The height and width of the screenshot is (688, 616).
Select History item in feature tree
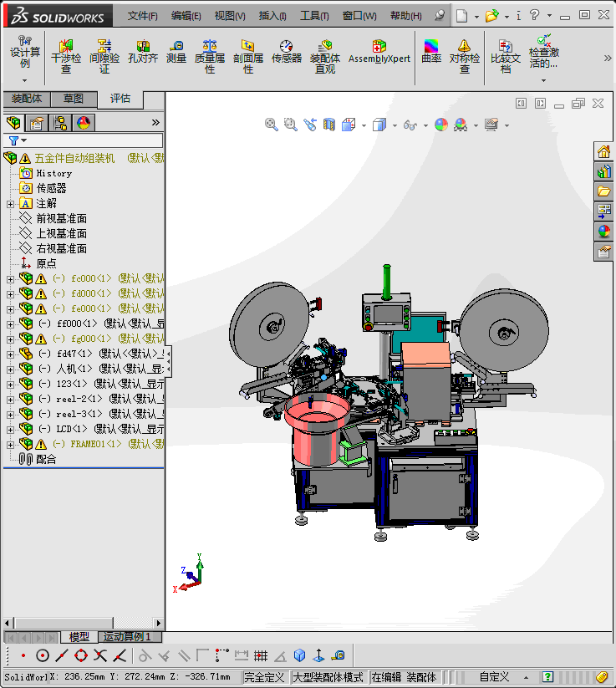coord(54,173)
